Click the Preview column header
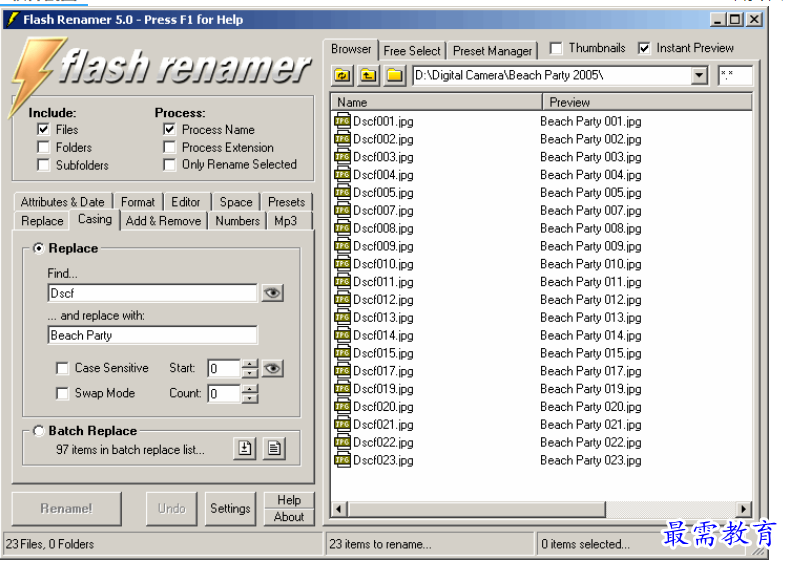The height and width of the screenshot is (565, 785). coord(647,102)
